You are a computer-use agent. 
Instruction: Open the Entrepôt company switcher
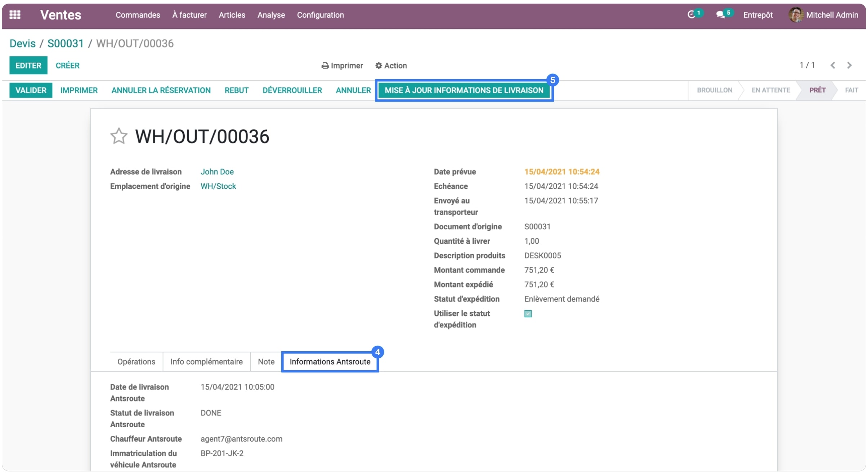758,15
